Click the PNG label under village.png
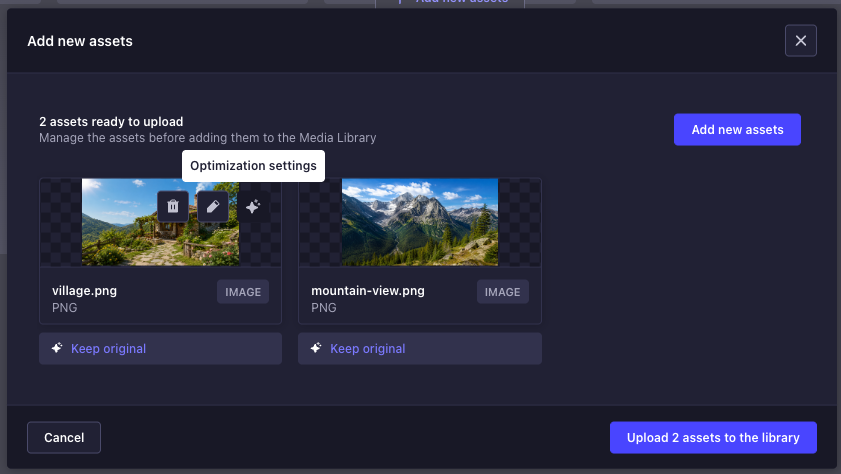Image resolution: width=841 pixels, height=474 pixels. (x=64, y=308)
